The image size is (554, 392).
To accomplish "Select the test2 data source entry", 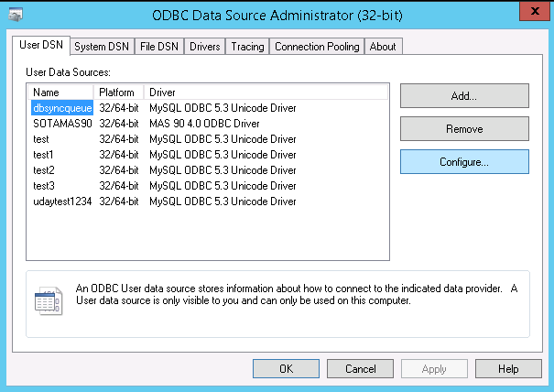I will pos(44,170).
